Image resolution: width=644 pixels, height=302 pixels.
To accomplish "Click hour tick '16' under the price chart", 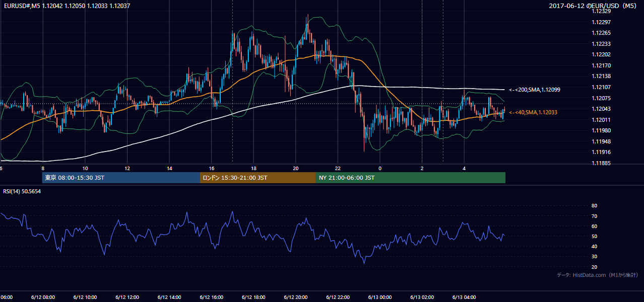I will (212, 168).
